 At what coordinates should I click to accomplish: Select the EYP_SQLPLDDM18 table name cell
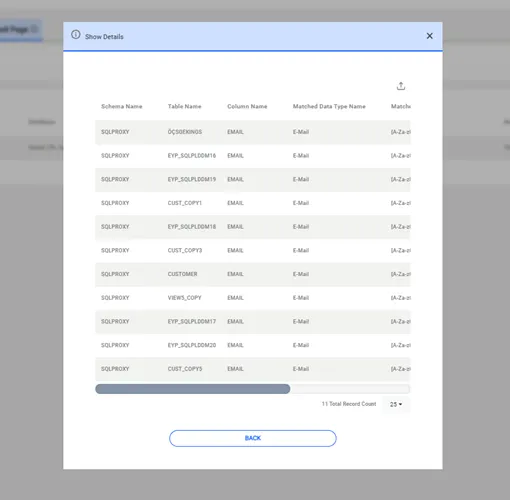[x=192, y=227]
